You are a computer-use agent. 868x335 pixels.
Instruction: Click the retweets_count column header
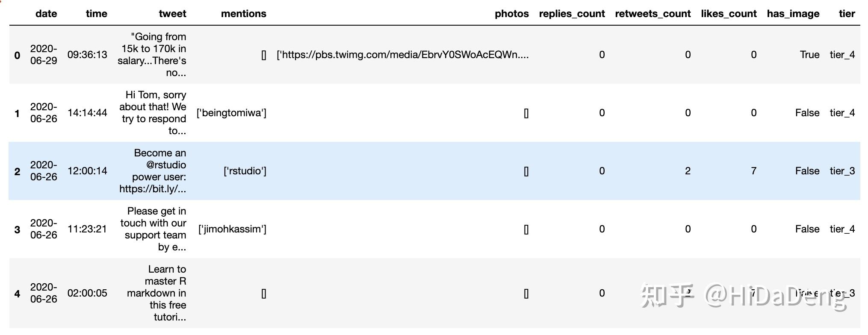point(653,14)
